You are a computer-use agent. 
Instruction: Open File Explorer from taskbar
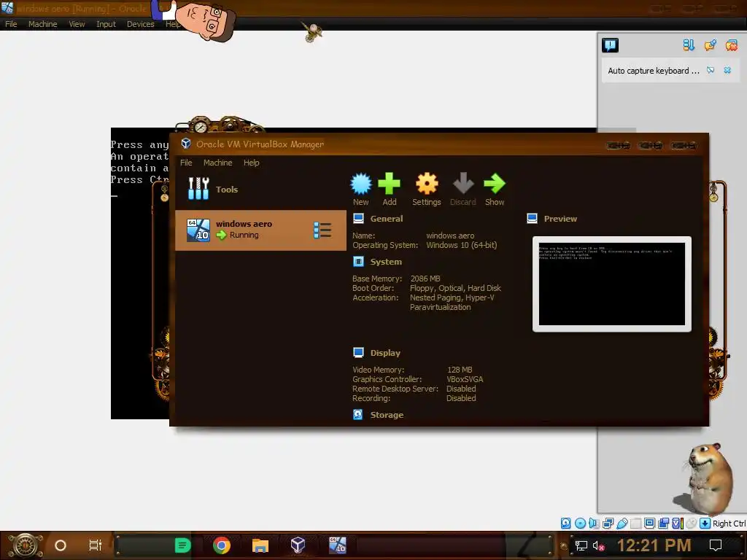260,545
